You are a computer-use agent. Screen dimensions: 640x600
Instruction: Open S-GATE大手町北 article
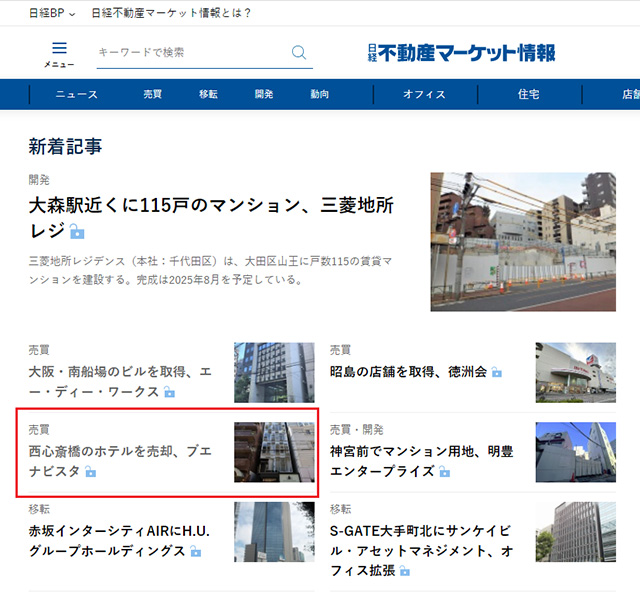[422, 551]
